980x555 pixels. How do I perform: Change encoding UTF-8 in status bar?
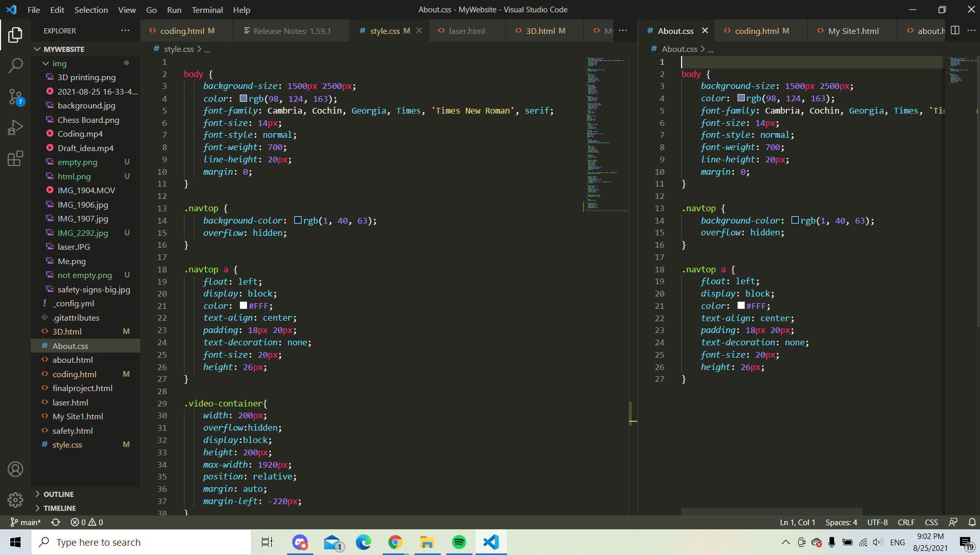(x=877, y=522)
